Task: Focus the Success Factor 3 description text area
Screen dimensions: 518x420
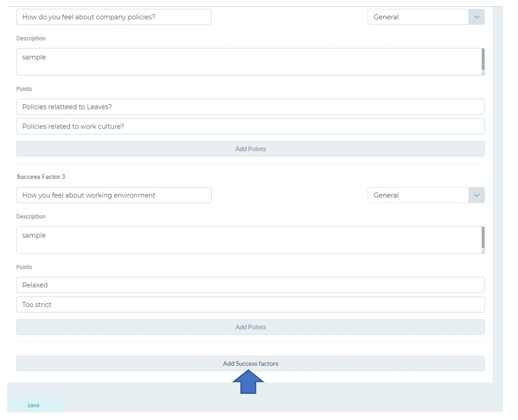Action: 250,240
